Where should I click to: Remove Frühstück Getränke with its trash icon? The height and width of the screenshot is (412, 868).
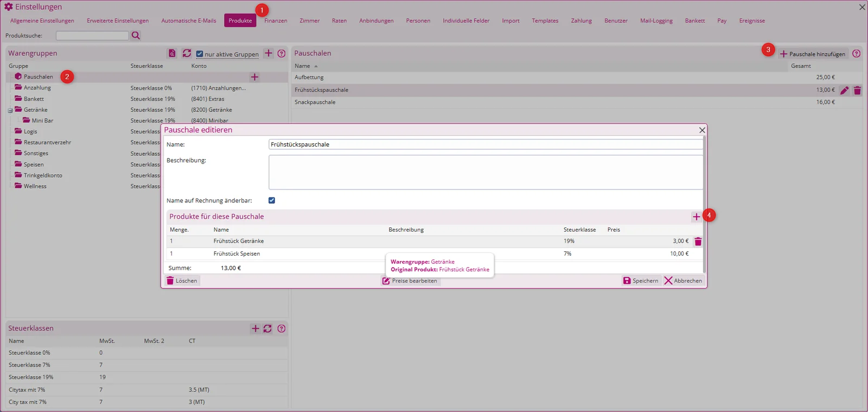pyautogui.click(x=698, y=242)
